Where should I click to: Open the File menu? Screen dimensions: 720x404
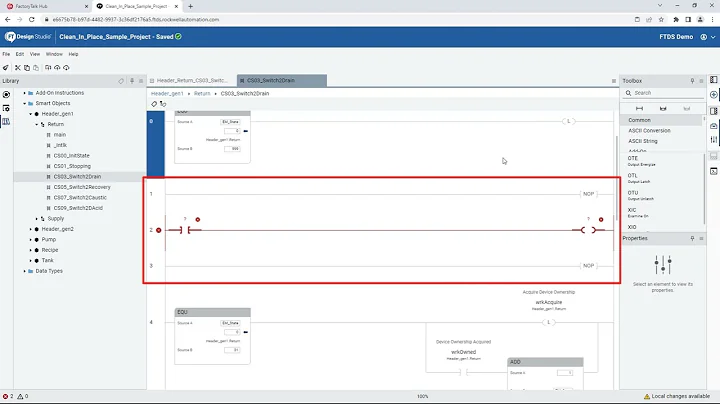[x=6, y=54]
